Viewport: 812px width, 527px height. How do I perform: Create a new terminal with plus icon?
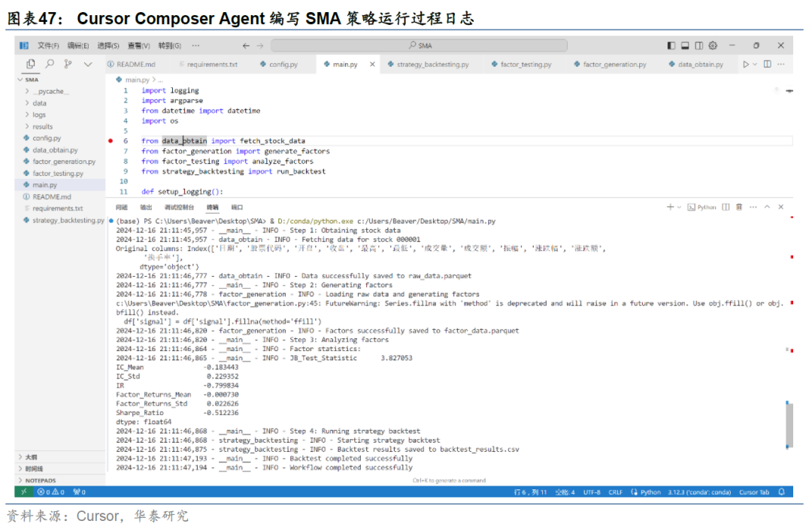point(670,207)
